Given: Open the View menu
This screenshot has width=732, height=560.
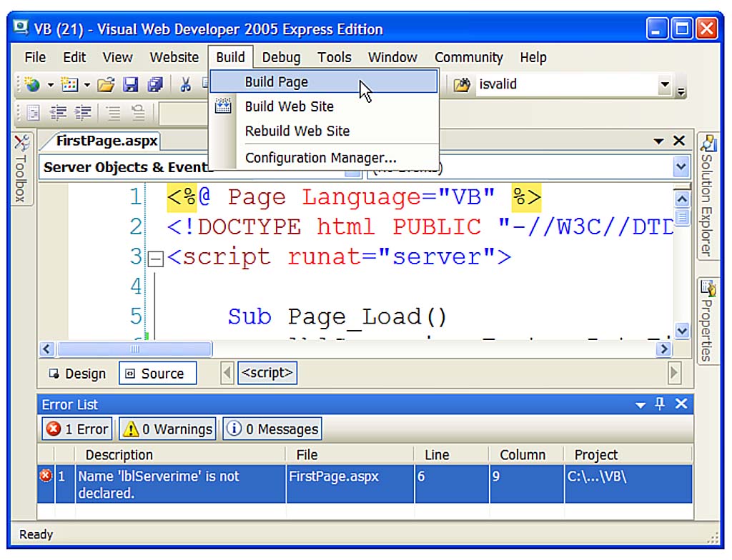Looking at the screenshot, I should [118, 57].
